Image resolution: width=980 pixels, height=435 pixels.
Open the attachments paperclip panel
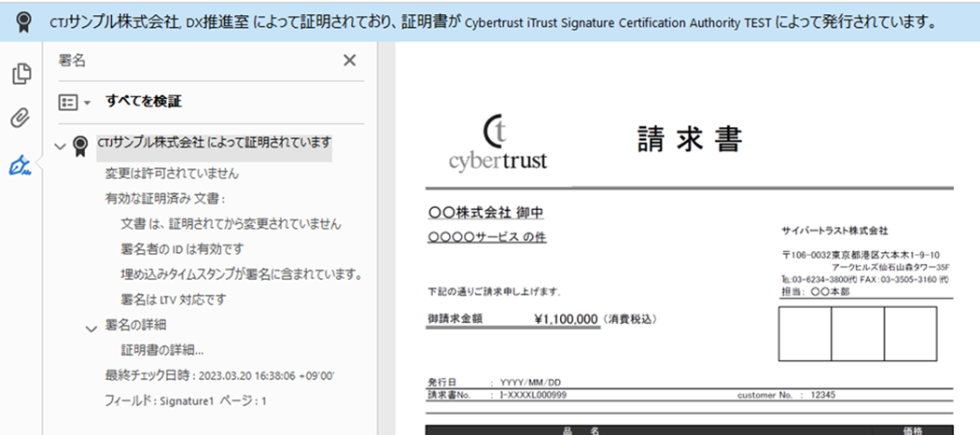click(x=21, y=119)
